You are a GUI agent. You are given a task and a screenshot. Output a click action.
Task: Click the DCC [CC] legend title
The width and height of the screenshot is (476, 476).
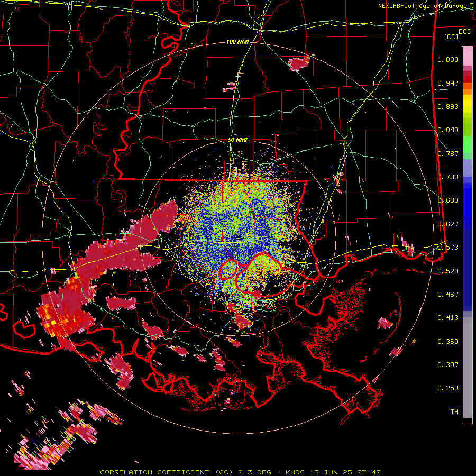click(x=457, y=34)
